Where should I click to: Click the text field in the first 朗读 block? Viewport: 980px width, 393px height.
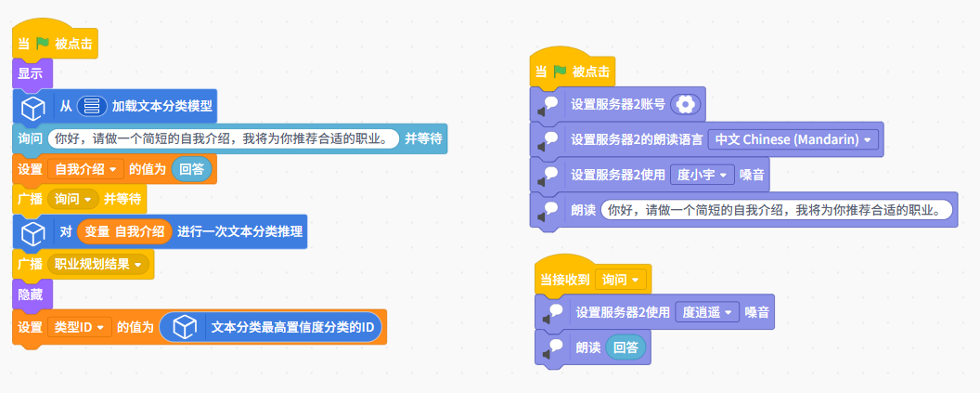[777, 210]
